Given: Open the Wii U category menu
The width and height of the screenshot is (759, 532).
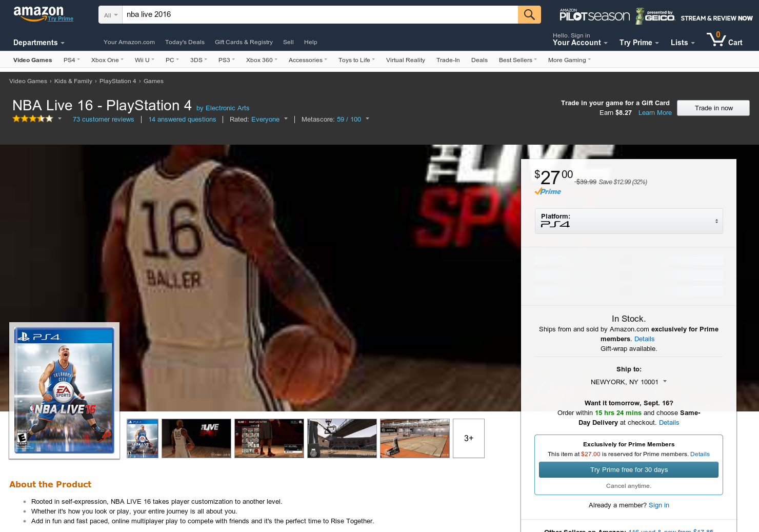Looking at the screenshot, I should 145,60.
